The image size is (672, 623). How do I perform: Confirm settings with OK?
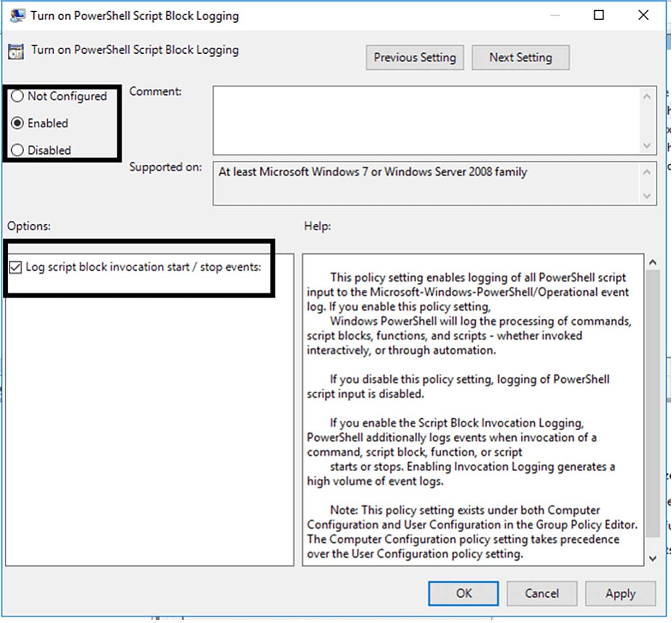coord(463,593)
